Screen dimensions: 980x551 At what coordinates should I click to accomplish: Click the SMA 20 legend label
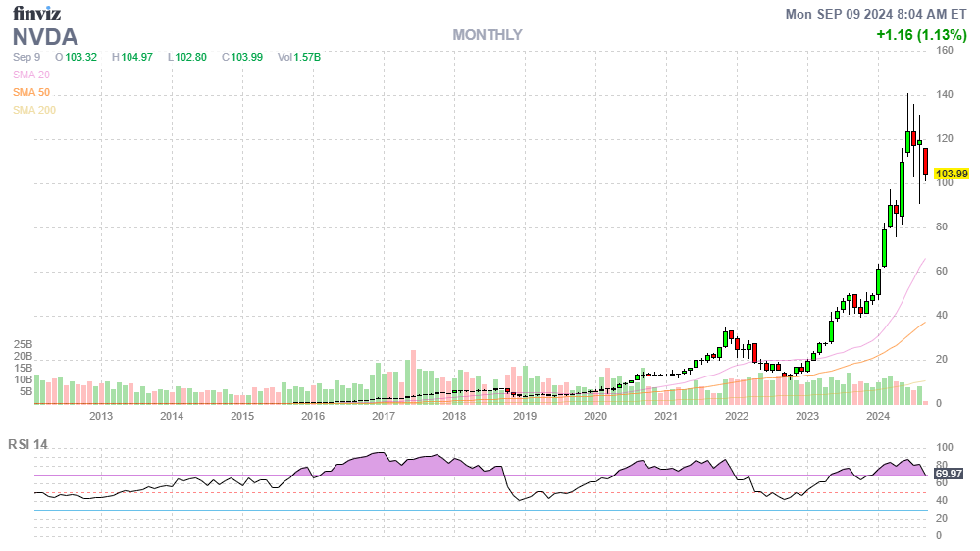[x=31, y=75]
